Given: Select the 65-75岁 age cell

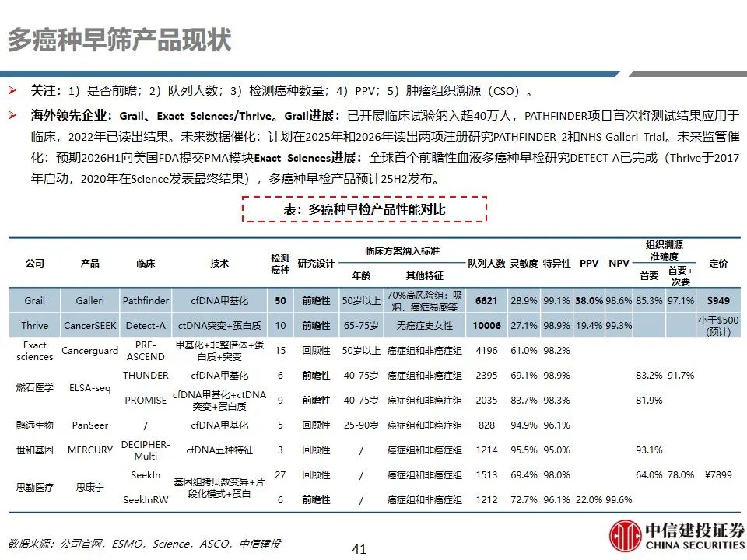Looking at the screenshot, I should 361,326.
